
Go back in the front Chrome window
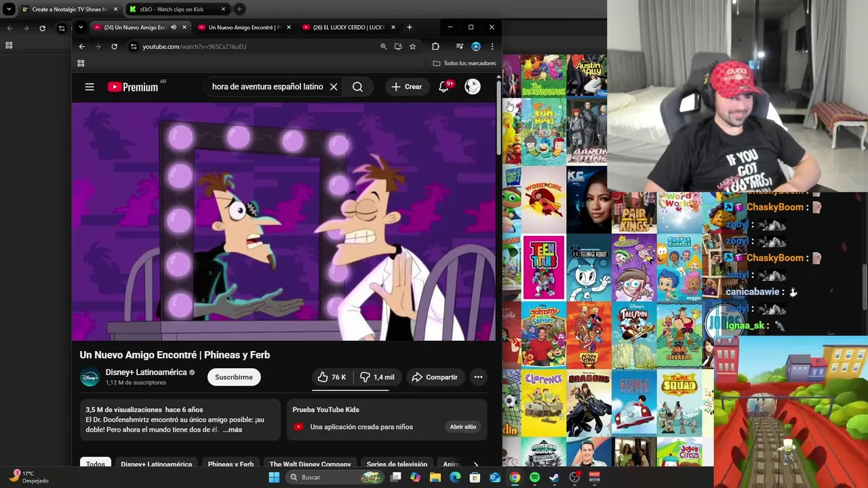coord(81,46)
